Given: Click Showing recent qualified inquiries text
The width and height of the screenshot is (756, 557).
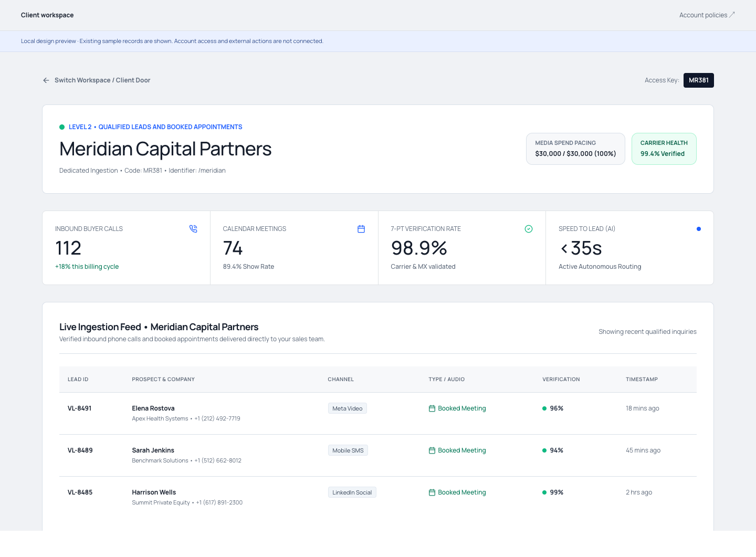Looking at the screenshot, I should tap(648, 332).
